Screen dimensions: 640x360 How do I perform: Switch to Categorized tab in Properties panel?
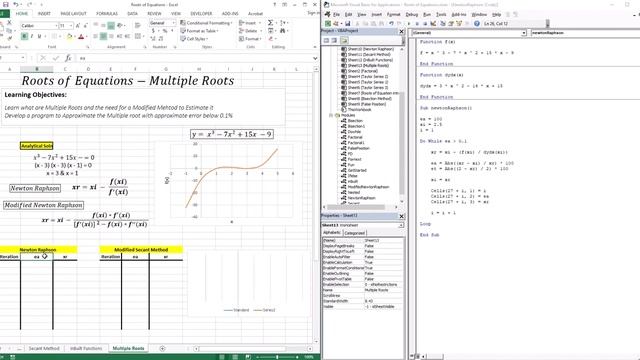click(x=354, y=233)
